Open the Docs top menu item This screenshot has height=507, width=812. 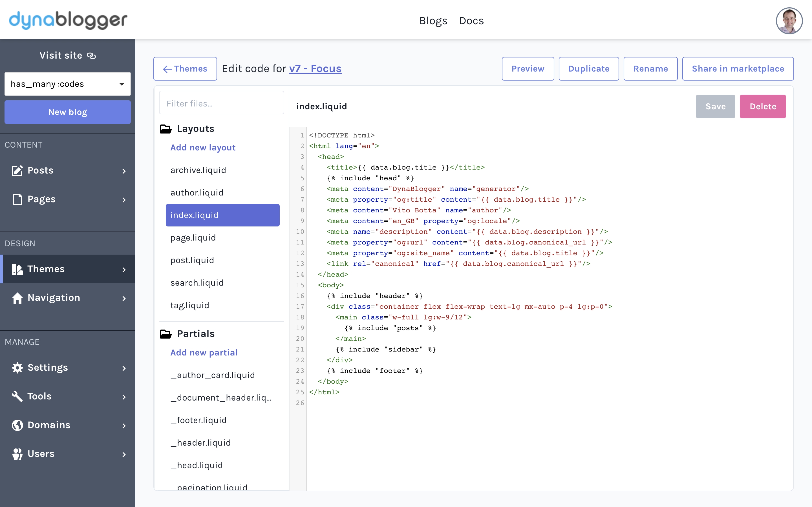pos(471,21)
